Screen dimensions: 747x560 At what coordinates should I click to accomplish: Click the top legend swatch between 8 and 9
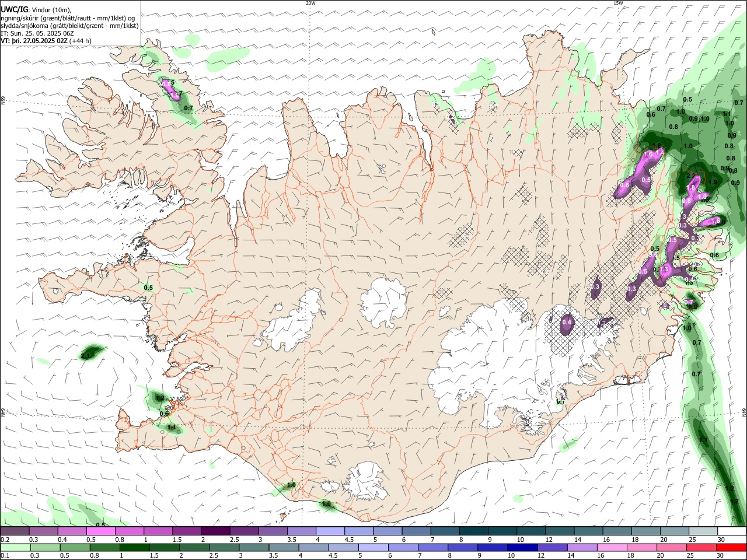[x=474, y=531]
